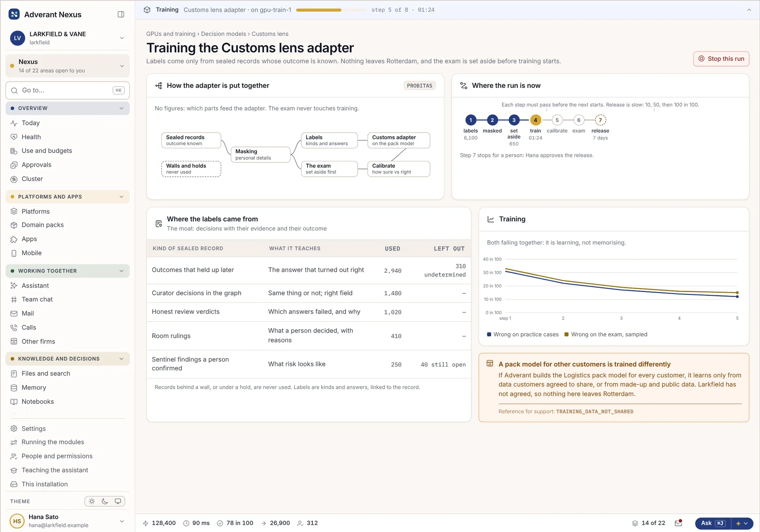Select the release step 7 marker
This screenshot has width=760, height=532.
(600, 120)
